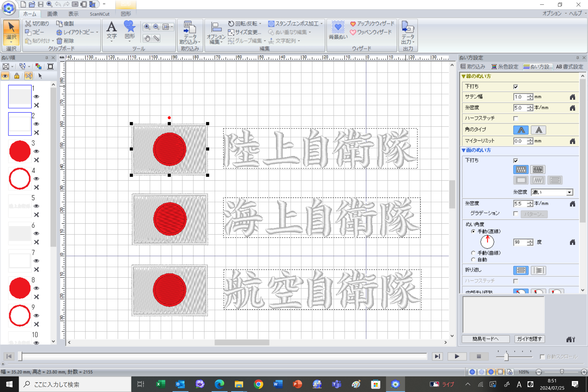Image resolution: width=588 pixels, height=392 pixels.
Task: Select sharp corner type icon
Action: coord(538,130)
